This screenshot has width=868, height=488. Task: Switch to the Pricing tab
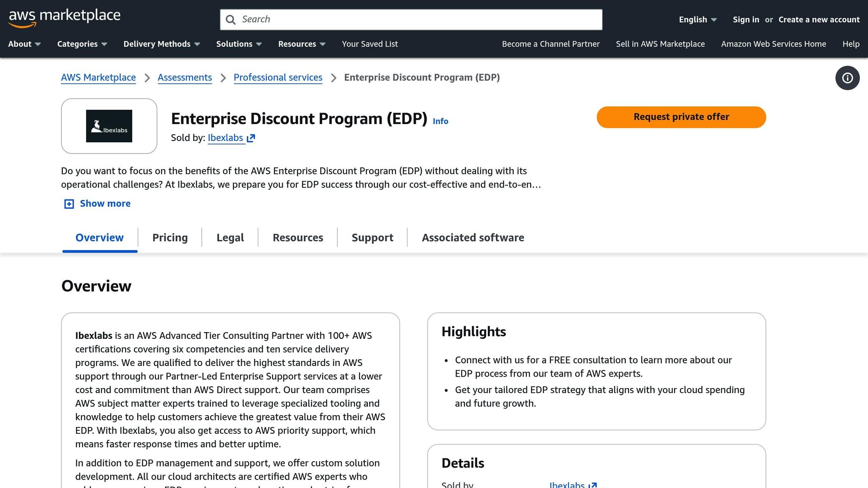tap(170, 238)
